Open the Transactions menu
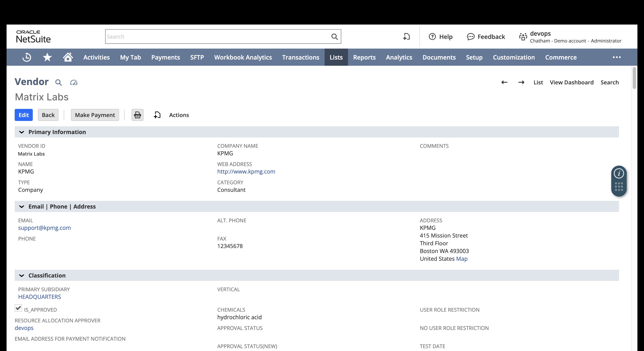This screenshot has height=351, width=644. [301, 57]
